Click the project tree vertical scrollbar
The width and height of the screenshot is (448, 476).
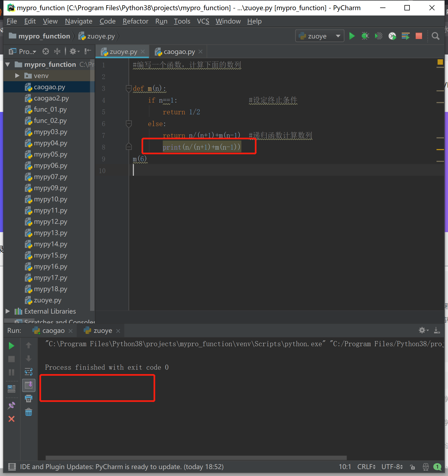click(x=92, y=184)
